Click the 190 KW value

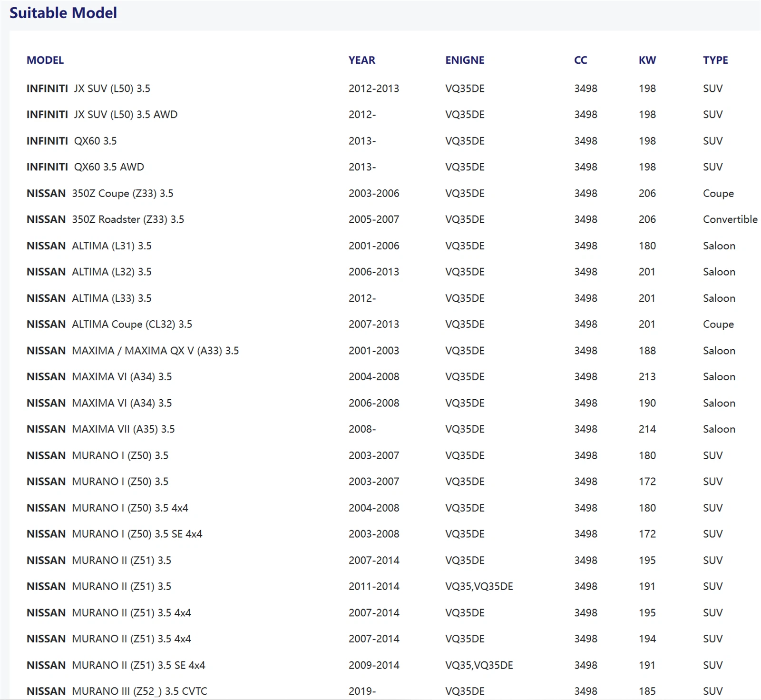pyautogui.click(x=647, y=403)
